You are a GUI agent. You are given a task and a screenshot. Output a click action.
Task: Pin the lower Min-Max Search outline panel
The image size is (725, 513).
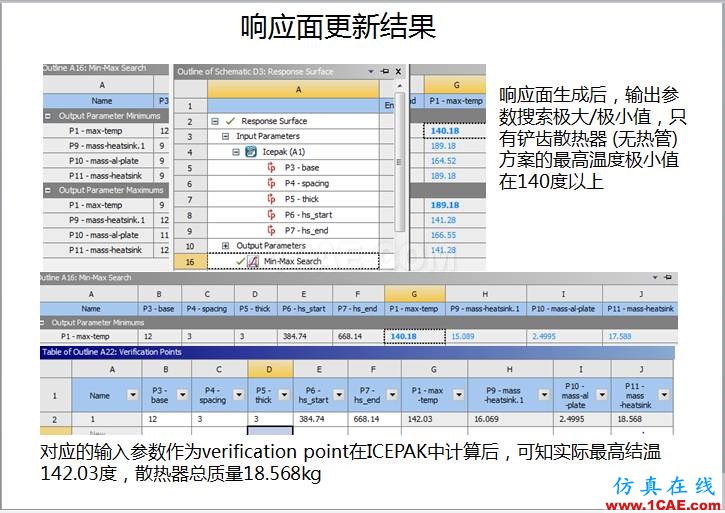[668, 277]
